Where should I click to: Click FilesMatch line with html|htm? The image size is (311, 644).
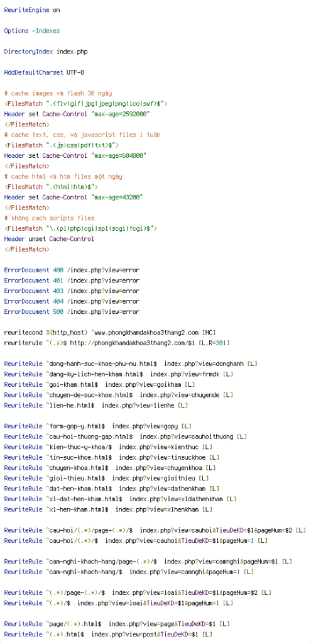(x=51, y=187)
